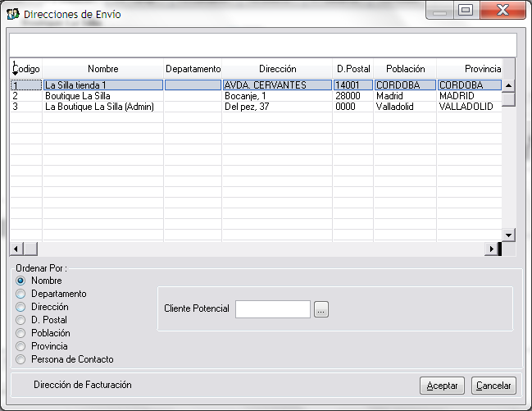The height and width of the screenshot is (411, 532).
Task: Minimize the Direcciones de Envío window
Action: [439, 11]
